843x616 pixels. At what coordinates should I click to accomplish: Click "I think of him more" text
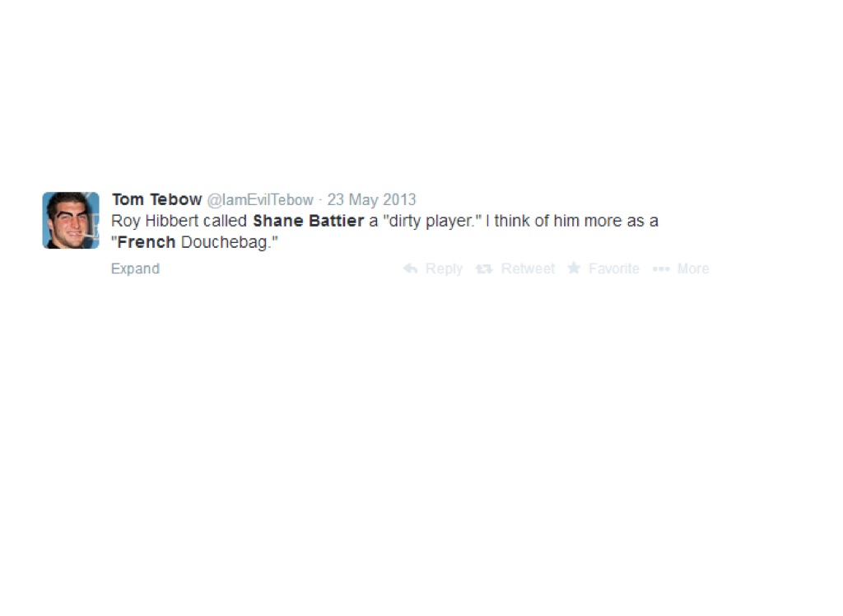pos(553,221)
